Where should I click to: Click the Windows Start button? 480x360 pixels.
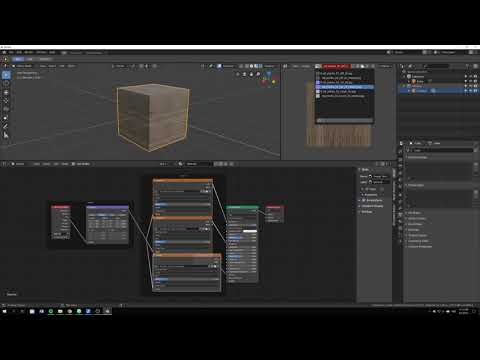[x=5, y=311]
